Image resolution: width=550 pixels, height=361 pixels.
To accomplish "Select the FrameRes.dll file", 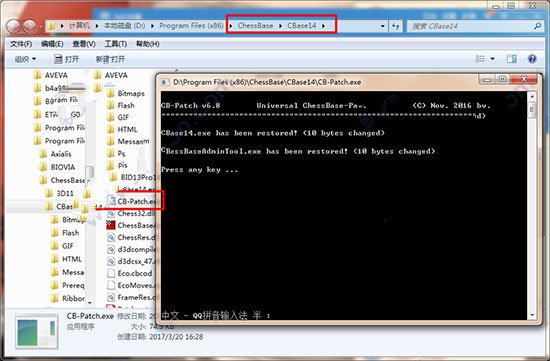I will [131, 298].
